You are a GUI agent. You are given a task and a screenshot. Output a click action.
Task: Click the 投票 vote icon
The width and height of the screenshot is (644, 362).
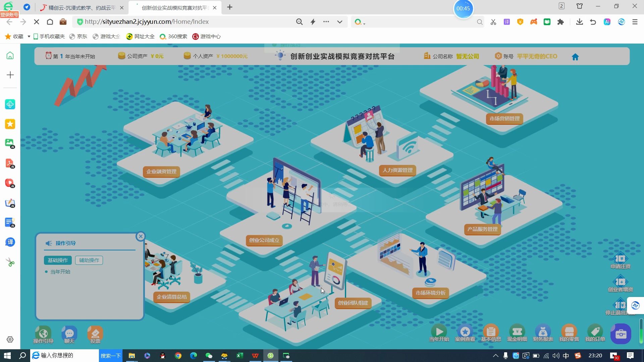pos(95,334)
